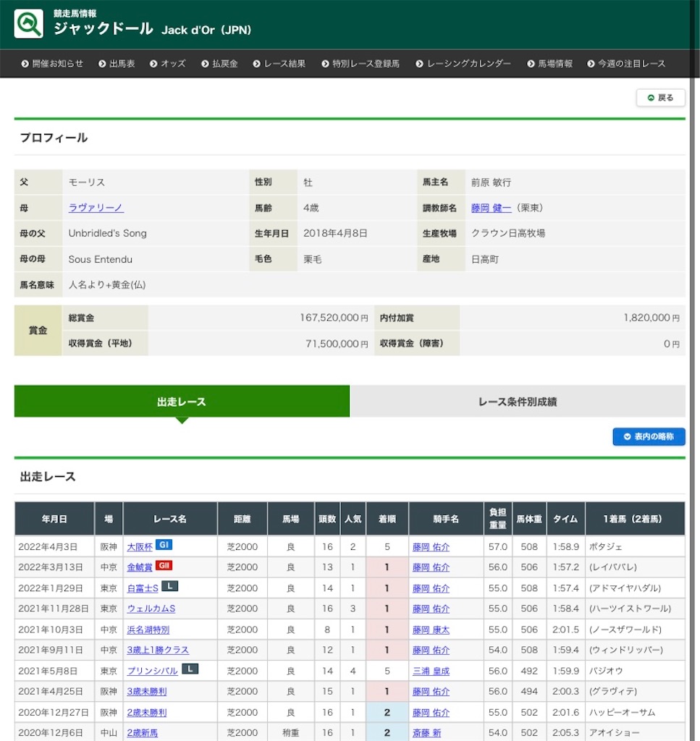The width and height of the screenshot is (700, 741).
Task: Click the 総賞金 value 167,520,000円
Action: 334,318
